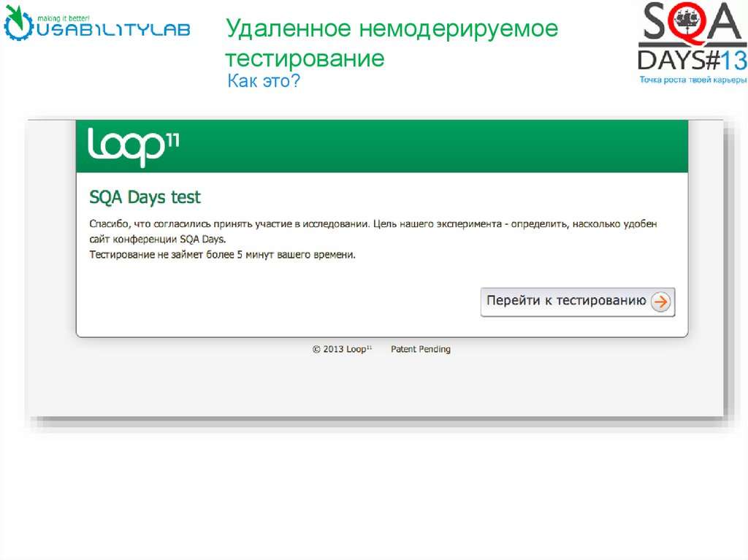
Task: Click the 'Удаленное немодерируемое тестирование' title
Action: tap(392, 43)
